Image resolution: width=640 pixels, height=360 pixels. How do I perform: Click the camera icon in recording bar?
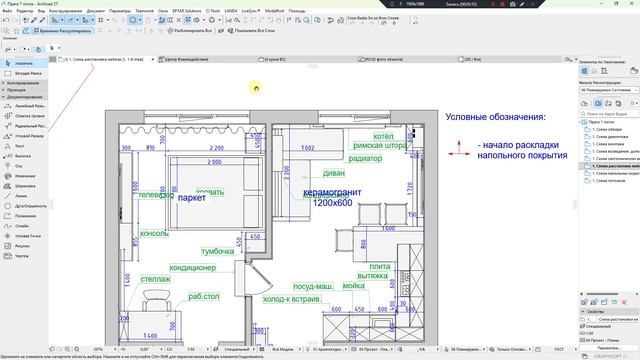click(512, 4)
